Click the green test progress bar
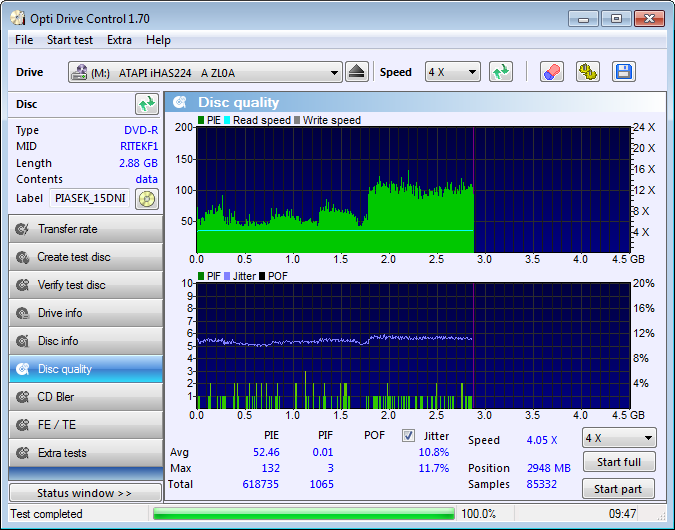Viewport: 675px width, 530px height. coord(304,514)
